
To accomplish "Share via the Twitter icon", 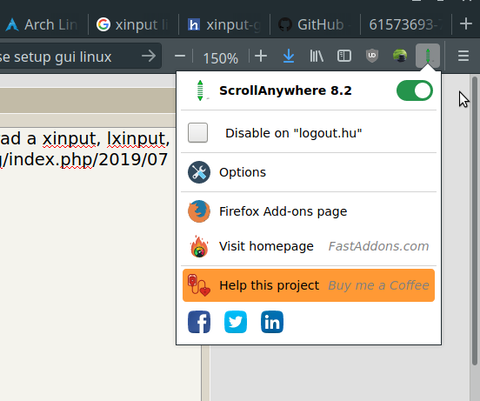I will 235,322.
